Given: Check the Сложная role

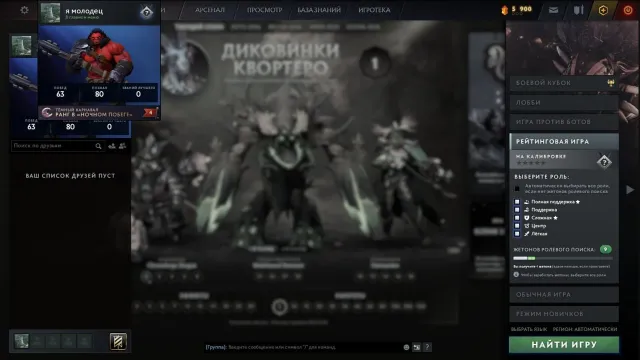Looking at the screenshot, I should pyautogui.click(x=517, y=218).
